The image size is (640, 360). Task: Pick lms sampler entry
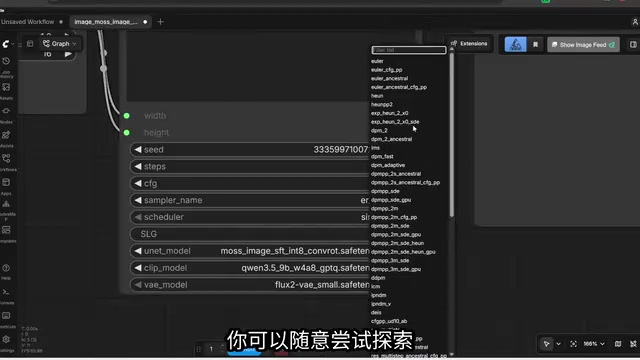coord(375,148)
